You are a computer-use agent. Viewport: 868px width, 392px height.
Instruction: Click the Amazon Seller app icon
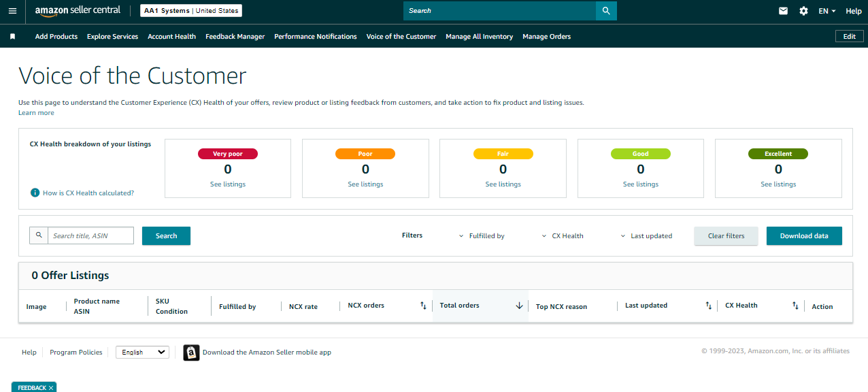[x=191, y=353]
